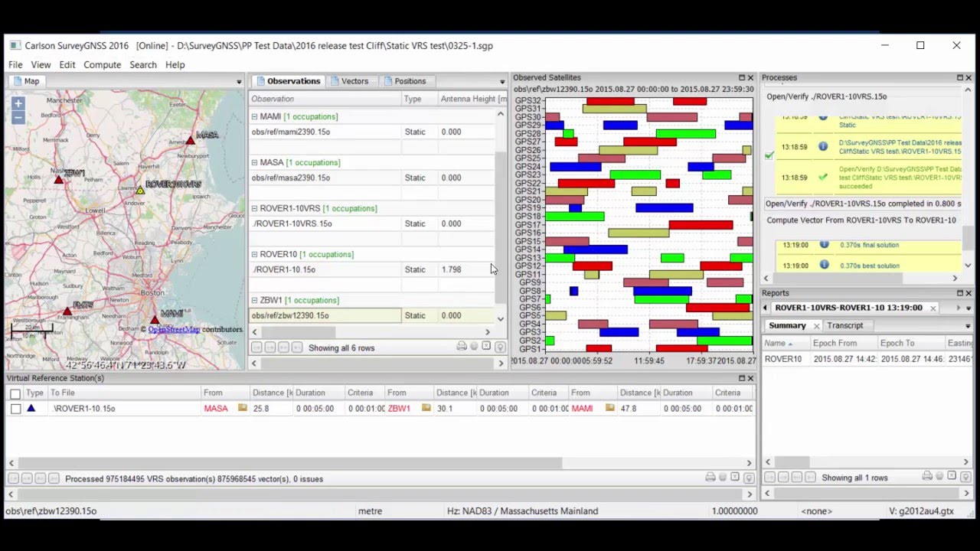Click the Virtual Reference Station horizontal scrollbar
Screen dimensions: 980x551
coord(291,463)
